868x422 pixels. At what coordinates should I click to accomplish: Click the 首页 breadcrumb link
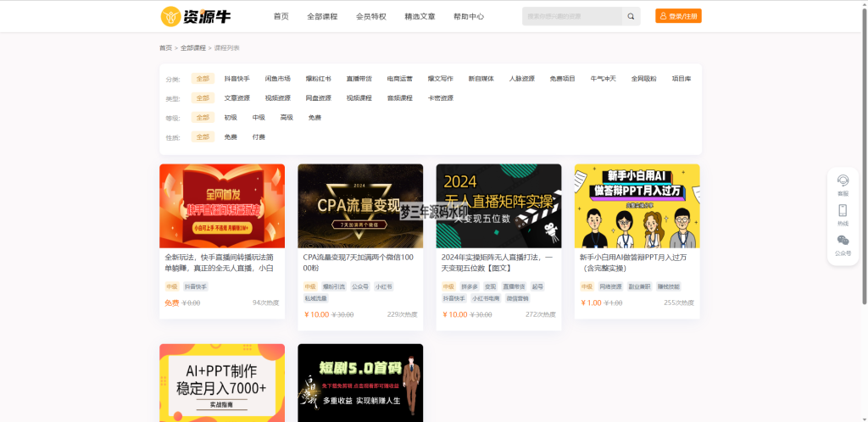(x=165, y=48)
